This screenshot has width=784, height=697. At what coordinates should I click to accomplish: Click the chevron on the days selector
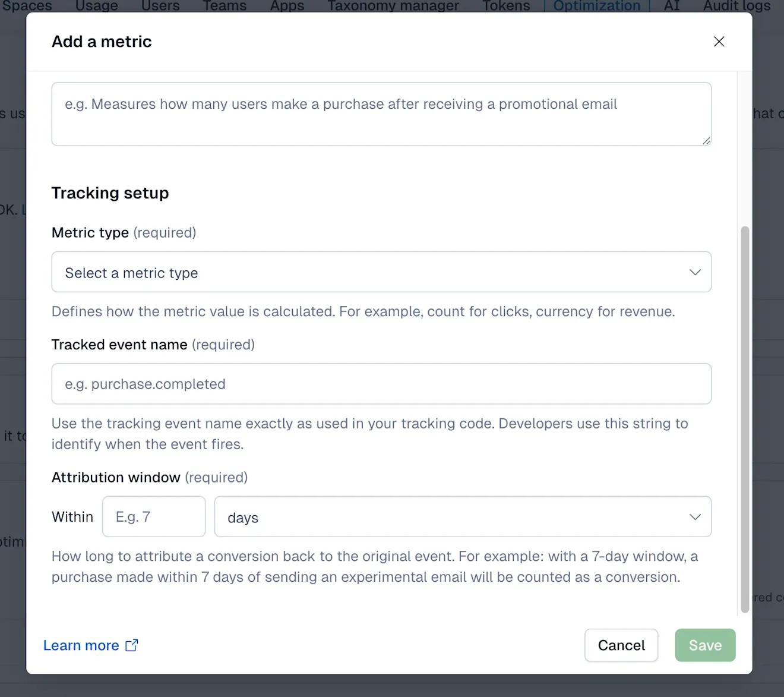tap(694, 517)
